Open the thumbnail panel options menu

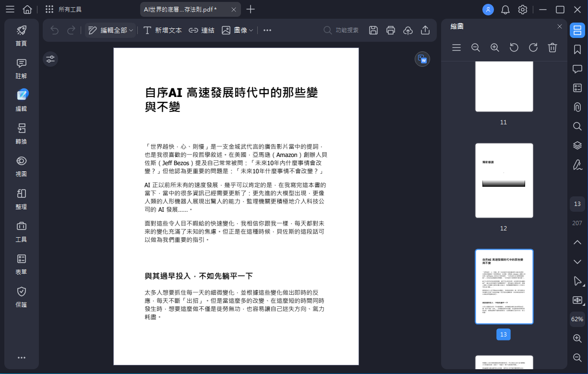coord(456,48)
